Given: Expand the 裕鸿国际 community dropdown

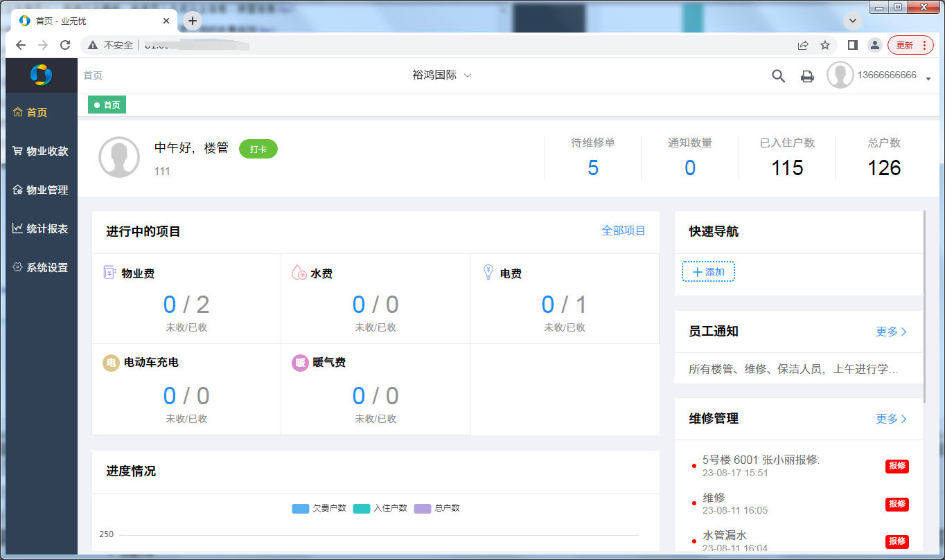Looking at the screenshot, I should [x=442, y=75].
